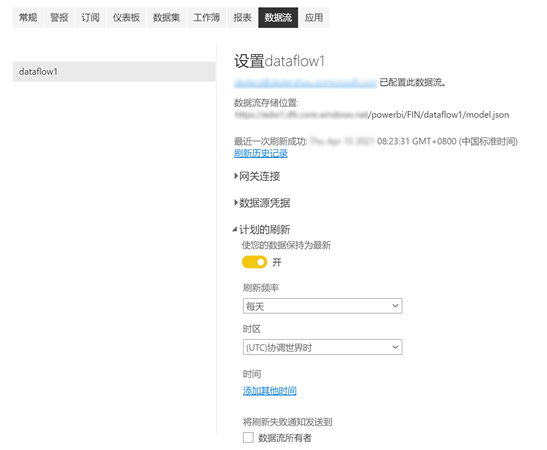
Task: Select the 数据集 tab
Action: (166, 17)
